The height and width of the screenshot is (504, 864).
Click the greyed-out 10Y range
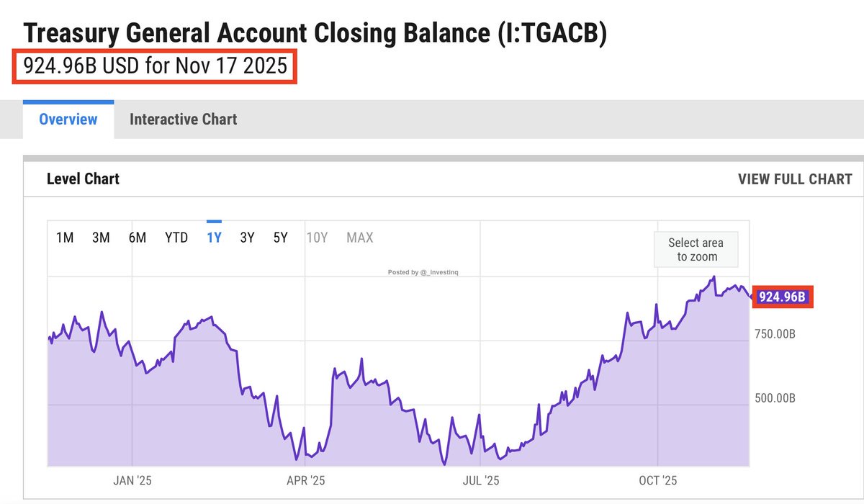(317, 238)
